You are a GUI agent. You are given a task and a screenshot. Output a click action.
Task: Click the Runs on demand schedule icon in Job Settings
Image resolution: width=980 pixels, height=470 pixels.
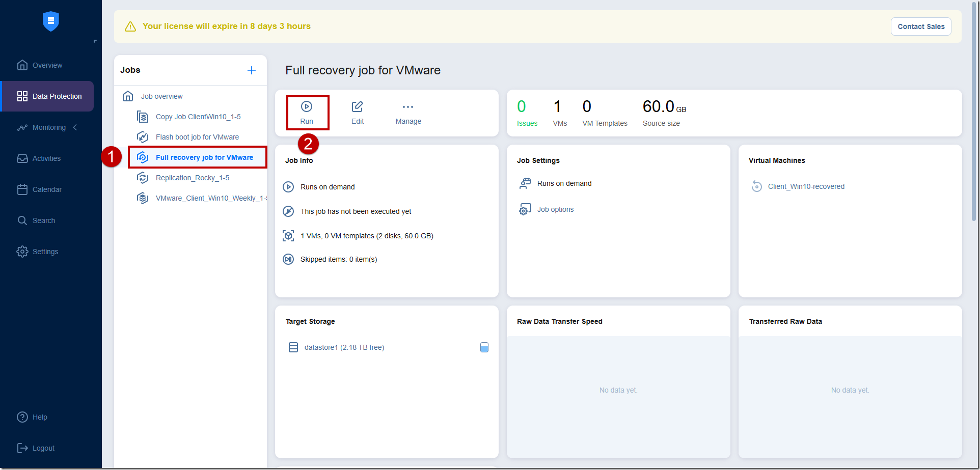click(525, 183)
